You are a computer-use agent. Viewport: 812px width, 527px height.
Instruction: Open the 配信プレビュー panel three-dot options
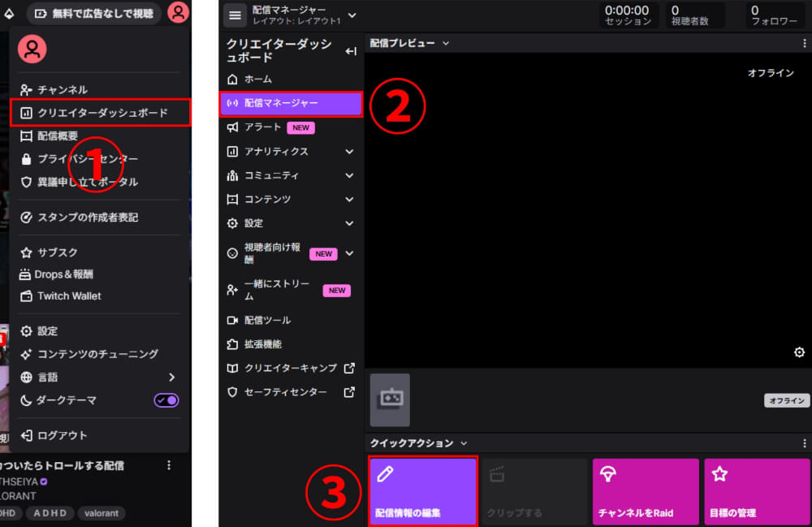point(804,44)
